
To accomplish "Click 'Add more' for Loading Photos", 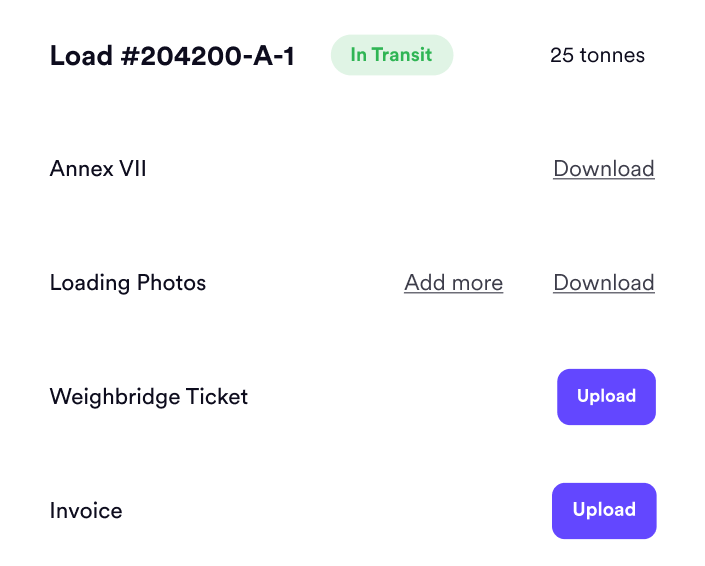I will tap(453, 283).
